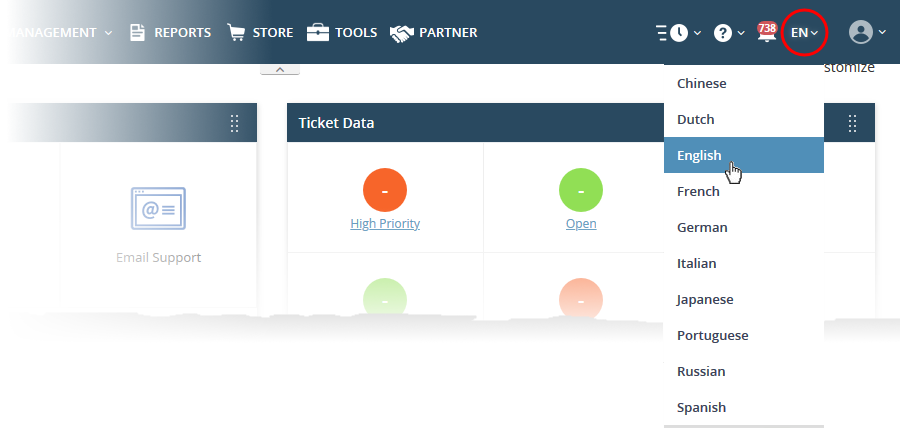Click the faded green ticket circle

click(385, 299)
